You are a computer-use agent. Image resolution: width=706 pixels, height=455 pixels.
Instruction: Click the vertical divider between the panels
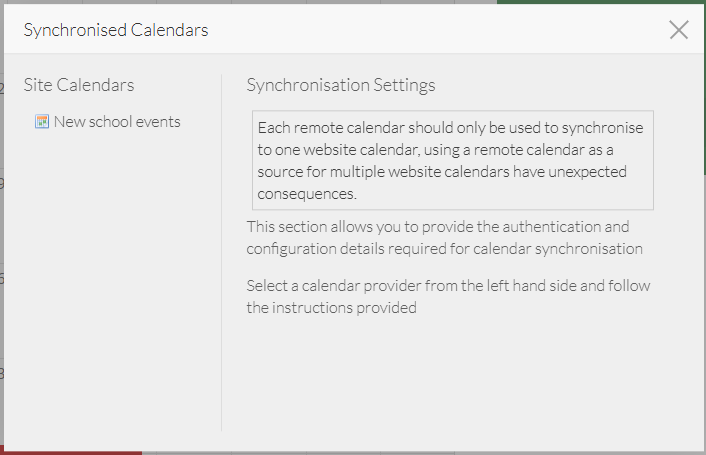pos(221,250)
